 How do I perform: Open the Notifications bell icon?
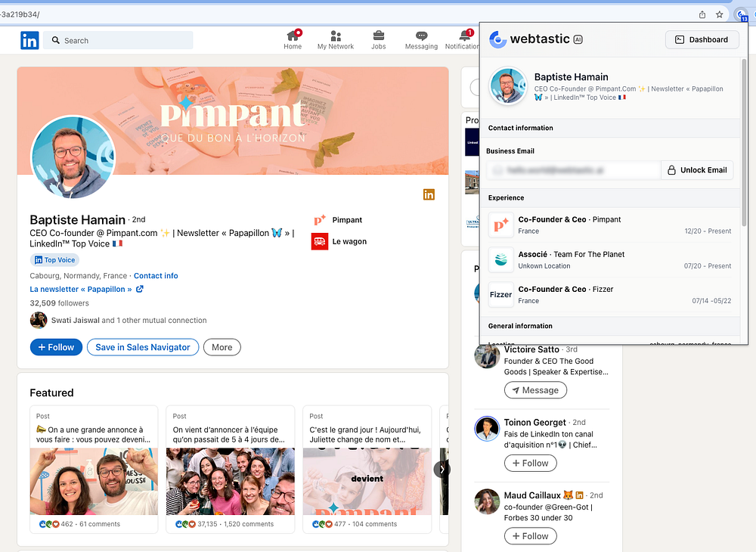click(x=465, y=36)
